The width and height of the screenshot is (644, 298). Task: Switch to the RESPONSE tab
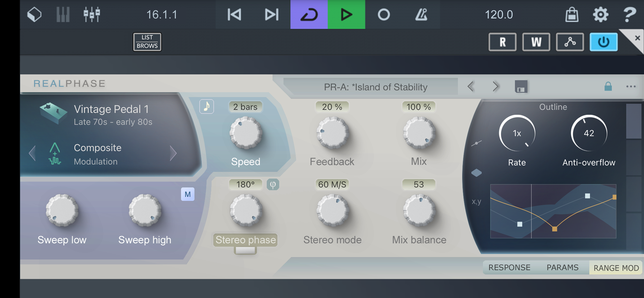click(x=509, y=268)
